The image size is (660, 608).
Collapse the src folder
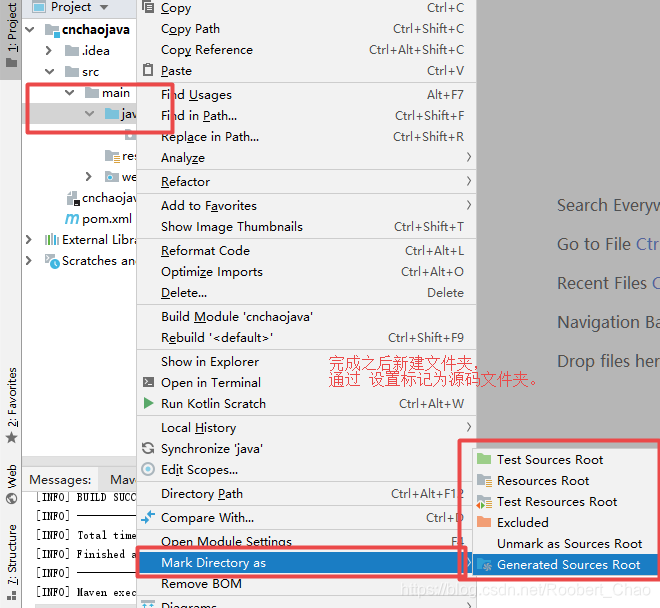50,72
